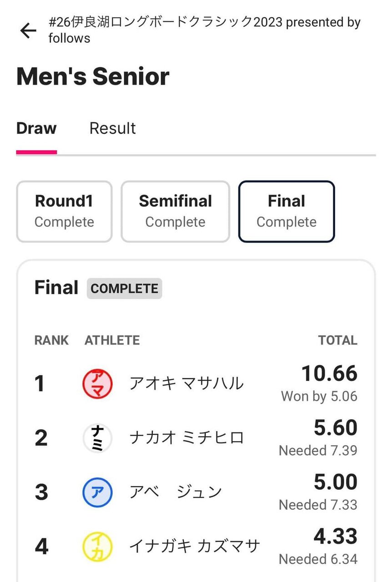
Task: Tap the COMPLETE status badge
Action: (x=125, y=288)
